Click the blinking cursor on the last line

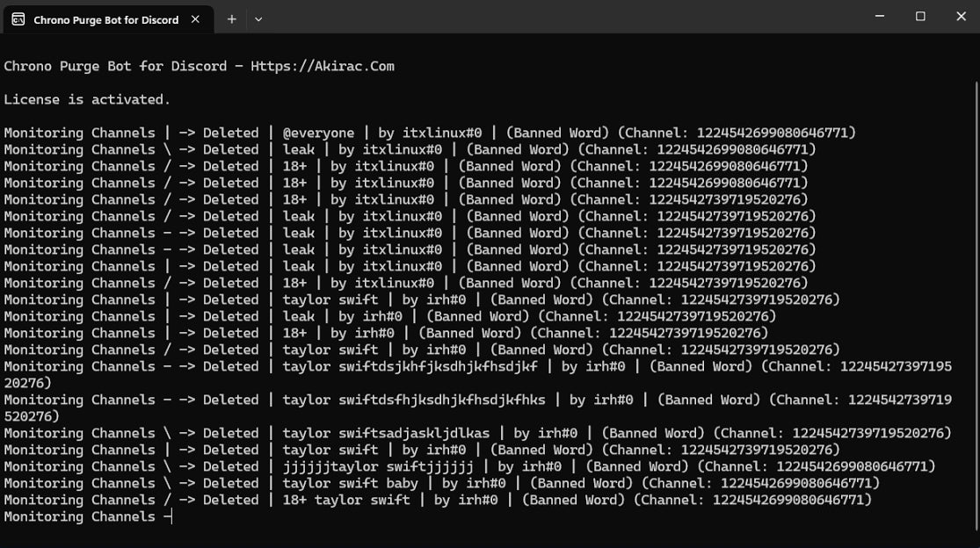coord(171,516)
